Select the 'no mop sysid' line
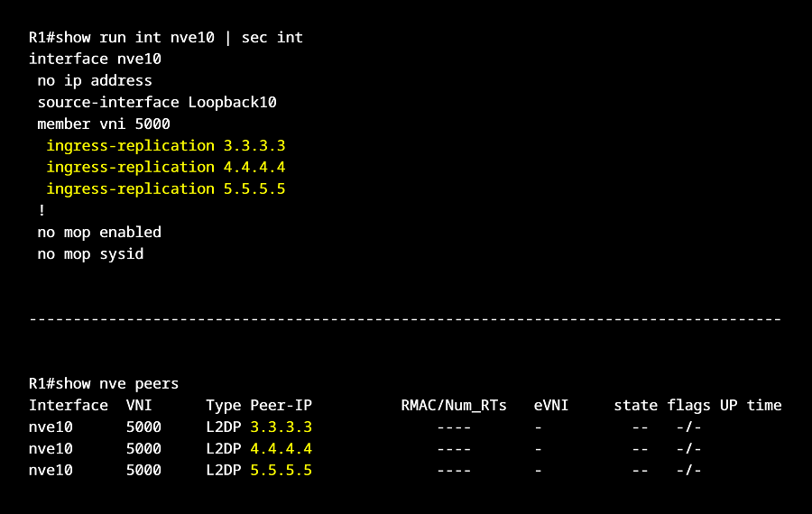 (90, 253)
